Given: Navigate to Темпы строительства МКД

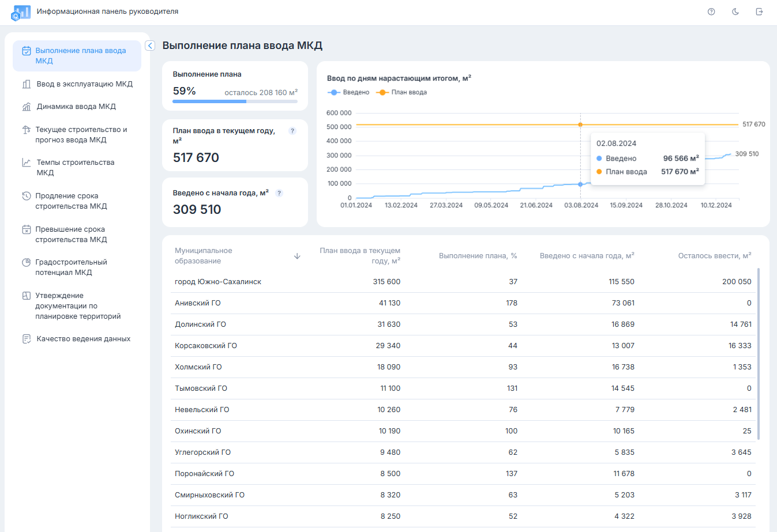Looking at the screenshot, I should point(77,168).
